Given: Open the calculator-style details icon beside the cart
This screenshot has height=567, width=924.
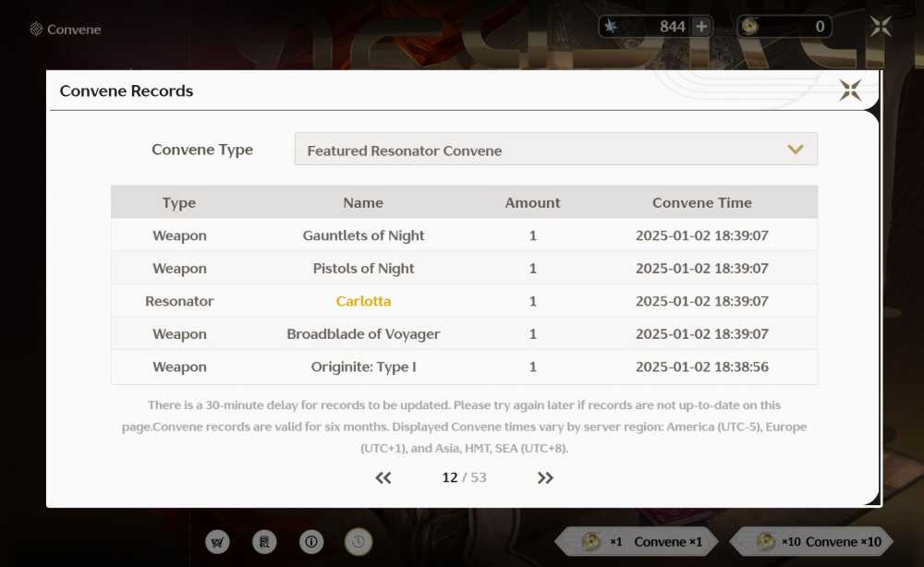Looking at the screenshot, I should click(x=264, y=542).
